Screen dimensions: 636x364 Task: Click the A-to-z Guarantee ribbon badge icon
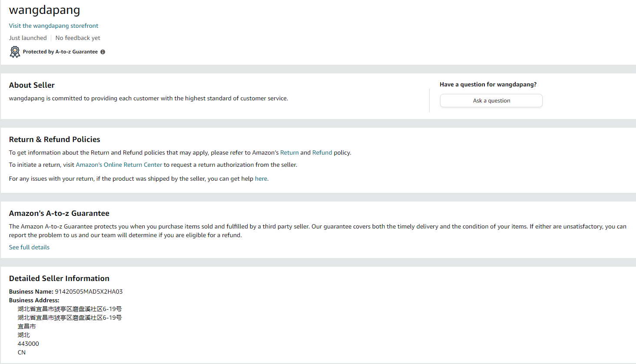[x=15, y=52]
